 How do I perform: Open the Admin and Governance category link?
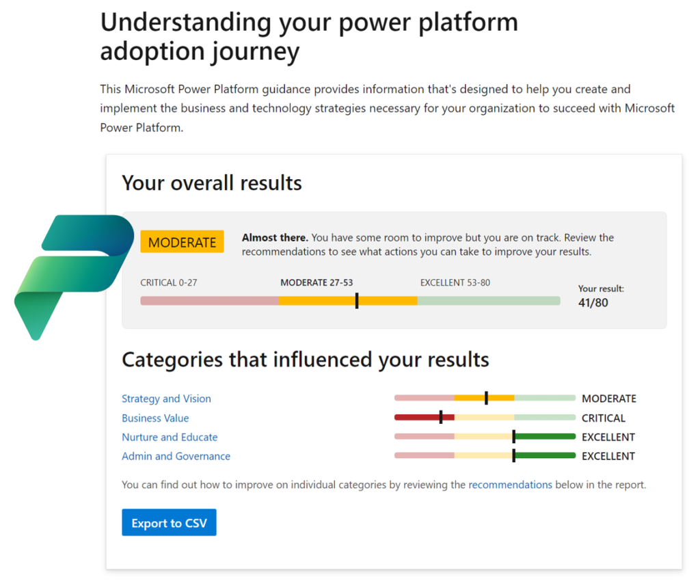pyautogui.click(x=176, y=456)
